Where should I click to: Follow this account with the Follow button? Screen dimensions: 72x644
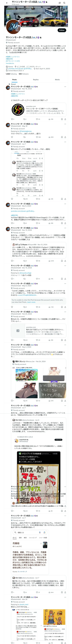62,30
